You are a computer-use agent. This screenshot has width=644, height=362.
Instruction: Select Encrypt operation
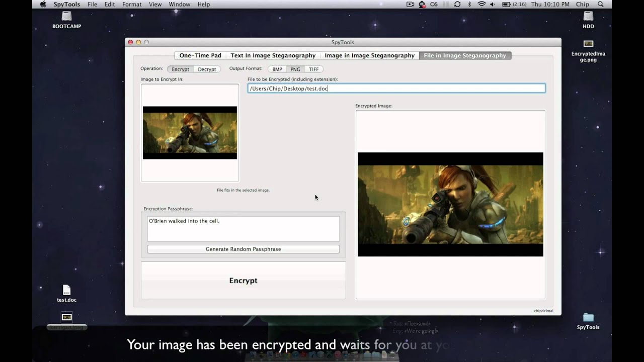(x=181, y=69)
